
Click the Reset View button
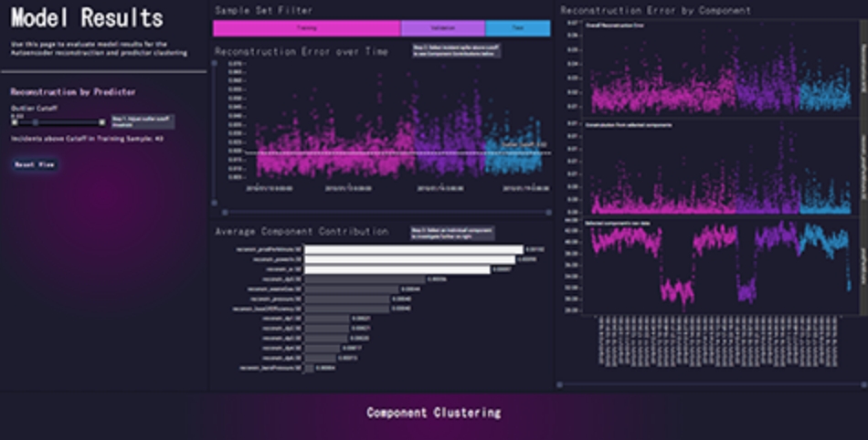tap(35, 164)
